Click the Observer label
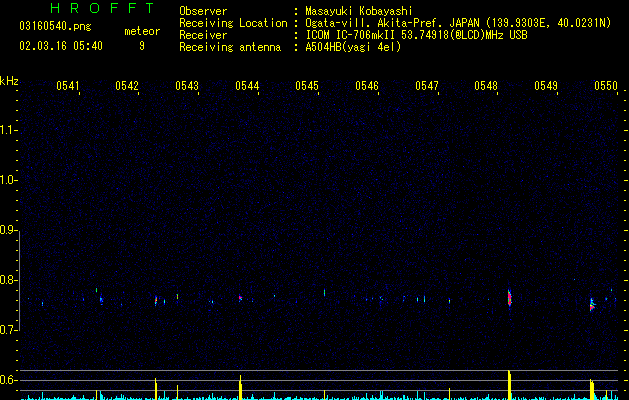629x400 pixels. pyautogui.click(x=203, y=11)
